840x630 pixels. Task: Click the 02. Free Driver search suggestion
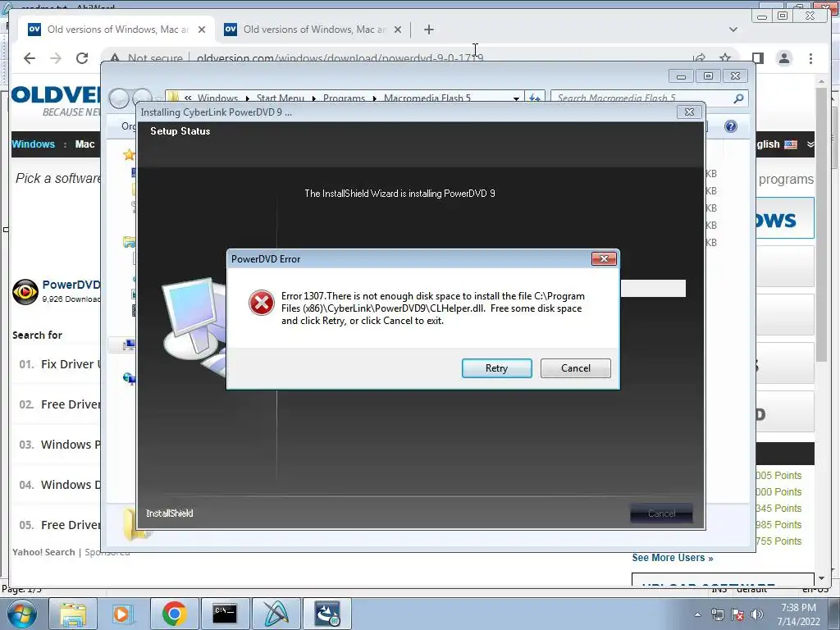pyautogui.click(x=59, y=404)
